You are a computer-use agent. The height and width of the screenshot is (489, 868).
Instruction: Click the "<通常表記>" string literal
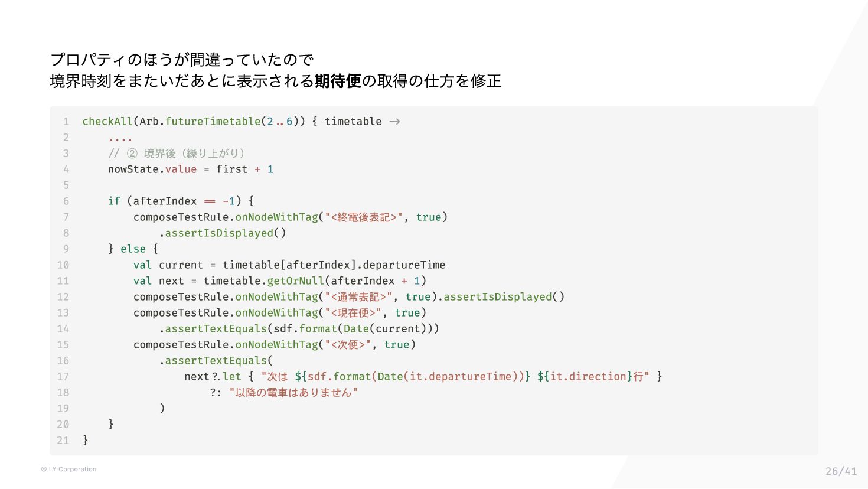(358, 297)
